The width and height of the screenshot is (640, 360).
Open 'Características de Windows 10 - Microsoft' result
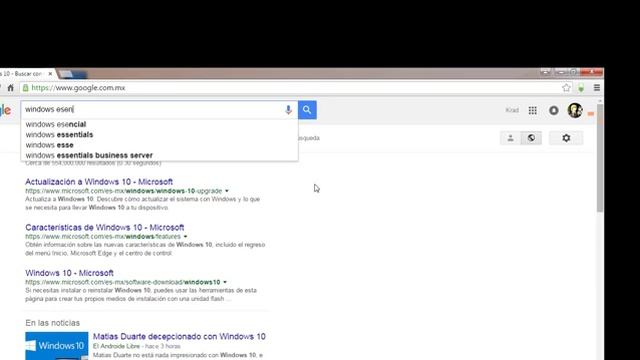coord(104,227)
